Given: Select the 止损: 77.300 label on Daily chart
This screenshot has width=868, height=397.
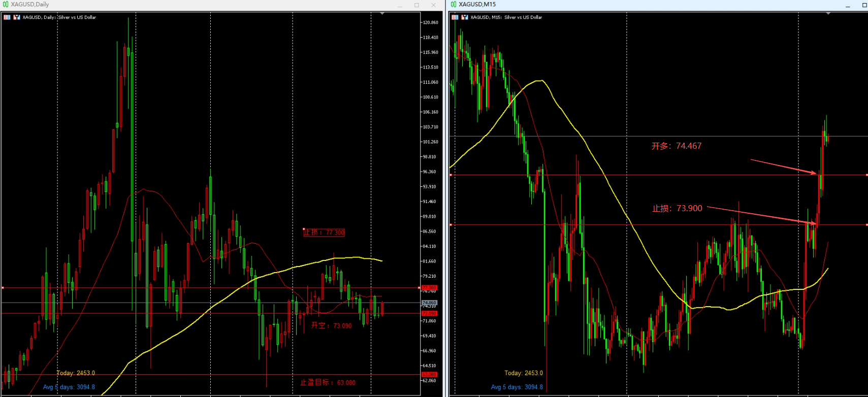Looking at the screenshot, I should 324,233.
